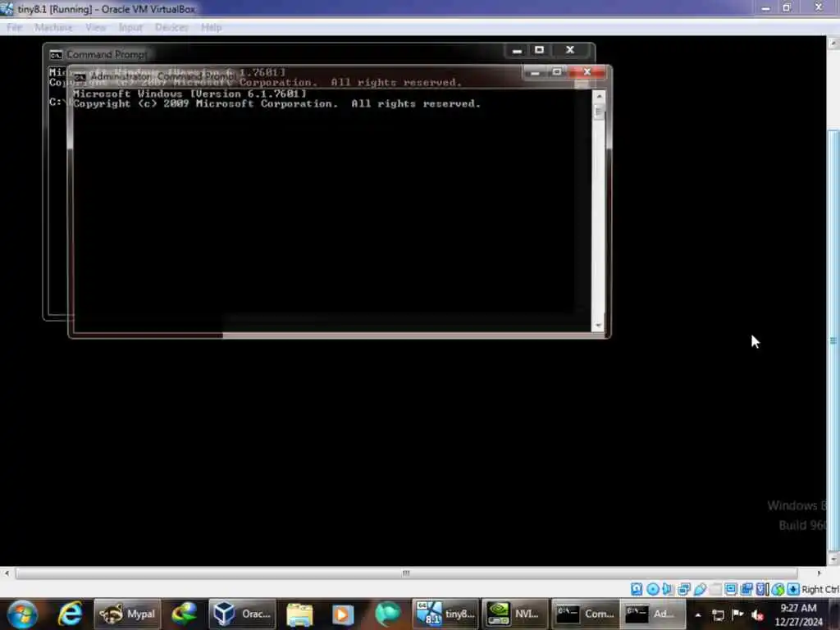Open the network tray icon
Viewport: 840px width, 630px height.
pos(718,615)
